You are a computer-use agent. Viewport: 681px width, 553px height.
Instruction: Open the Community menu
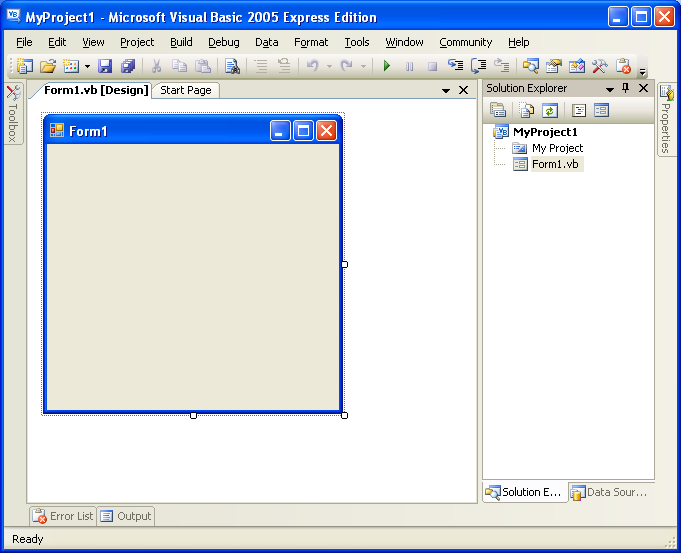466,42
